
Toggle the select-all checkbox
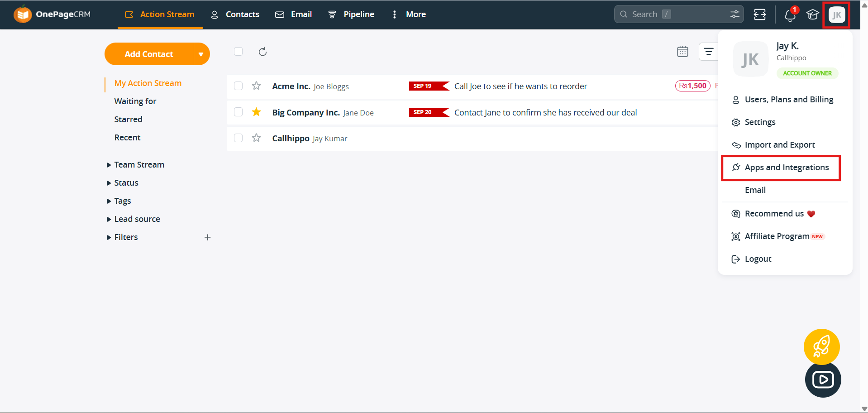tap(238, 51)
